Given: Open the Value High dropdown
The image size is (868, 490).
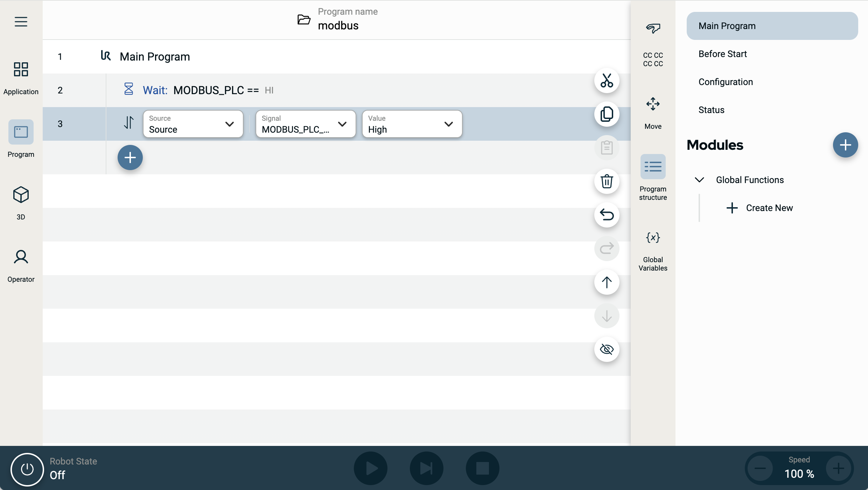Looking at the screenshot, I should pyautogui.click(x=412, y=124).
